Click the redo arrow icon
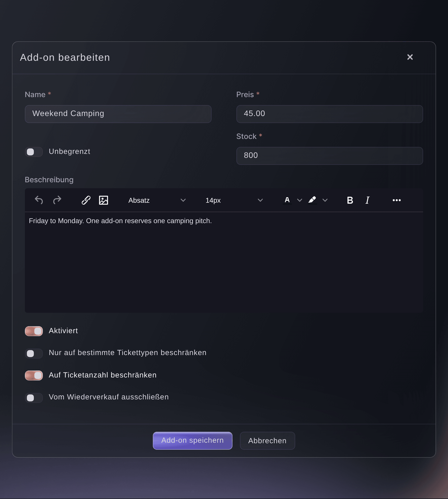Screen dimensions: 448x499 coord(57,200)
